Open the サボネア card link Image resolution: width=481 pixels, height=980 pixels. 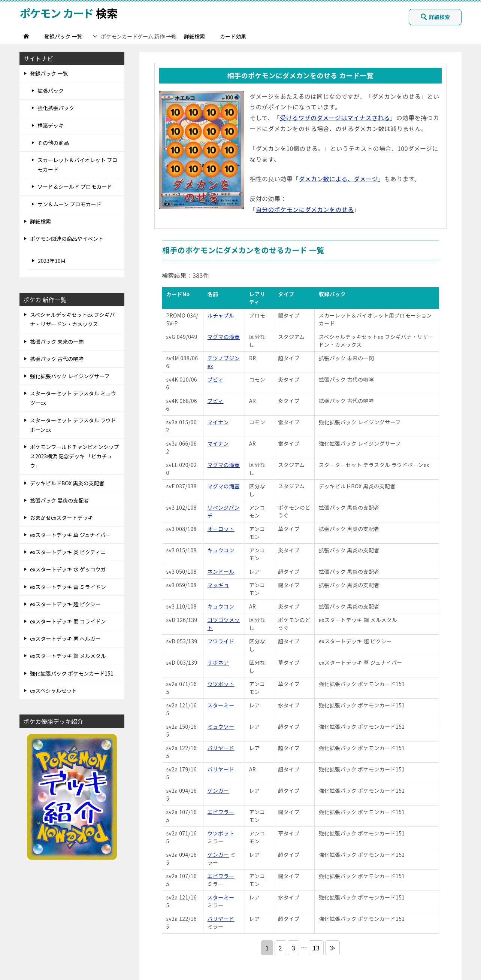coord(218,663)
